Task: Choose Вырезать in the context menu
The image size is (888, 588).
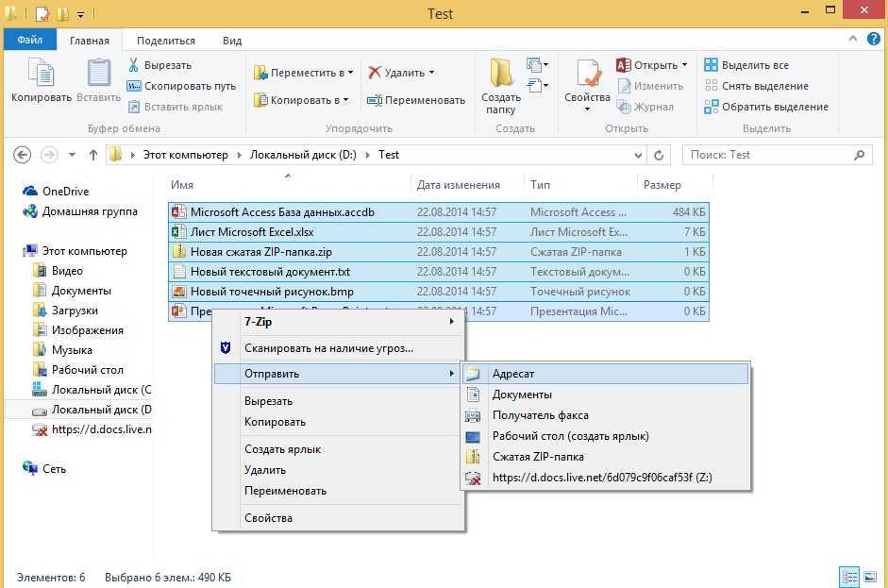Action: [338, 401]
